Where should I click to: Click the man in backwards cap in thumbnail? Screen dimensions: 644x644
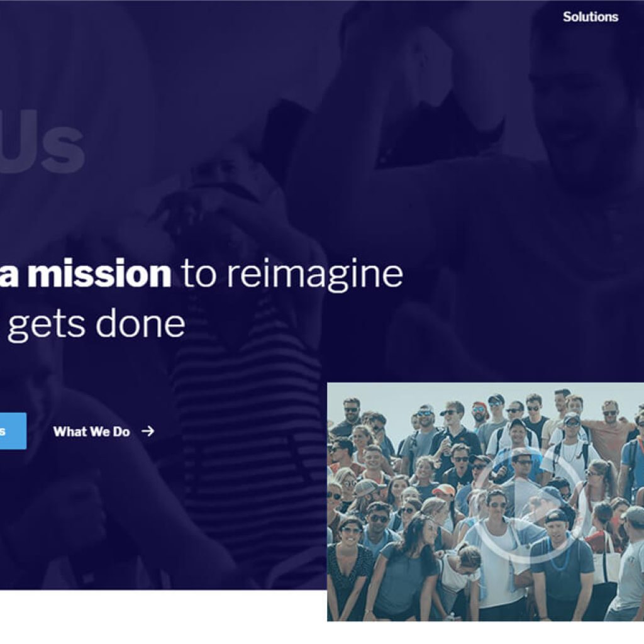point(563,563)
